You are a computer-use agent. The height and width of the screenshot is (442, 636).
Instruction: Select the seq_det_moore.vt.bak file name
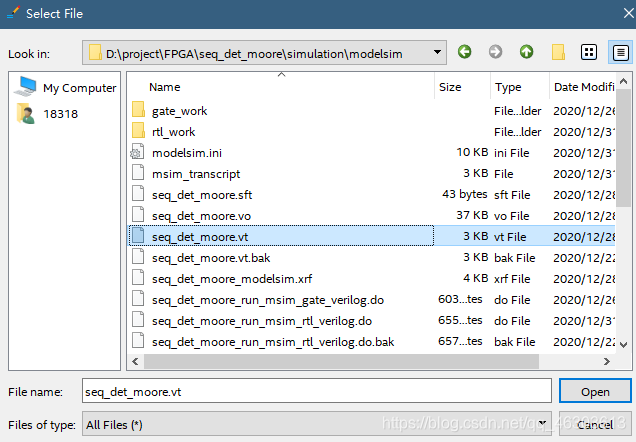click(211, 258)
